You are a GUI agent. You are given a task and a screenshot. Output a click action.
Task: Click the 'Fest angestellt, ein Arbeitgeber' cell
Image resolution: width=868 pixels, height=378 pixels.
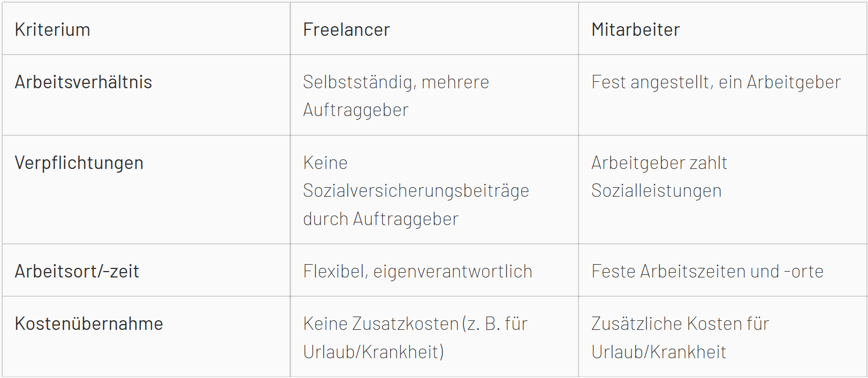(722, 95)
